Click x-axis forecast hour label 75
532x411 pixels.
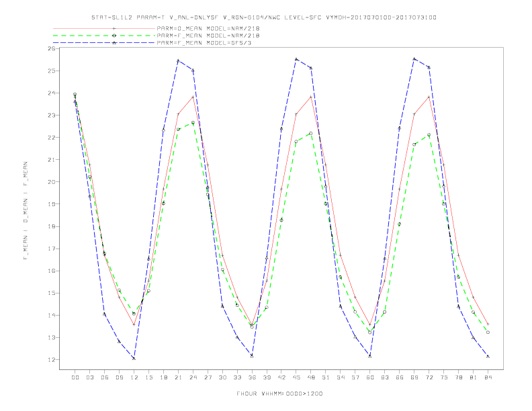point(444,377)
